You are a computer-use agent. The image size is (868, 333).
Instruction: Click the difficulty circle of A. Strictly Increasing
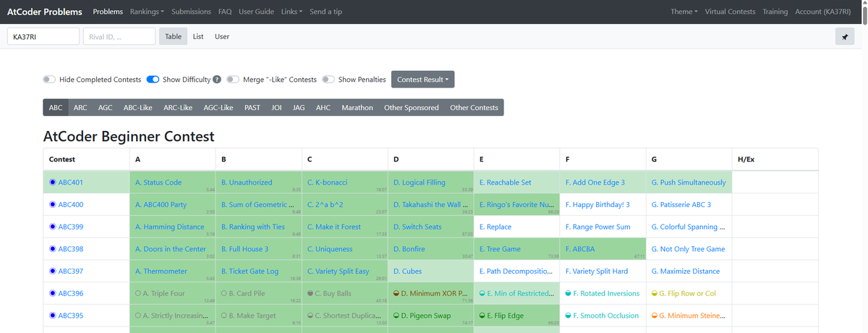137,316
